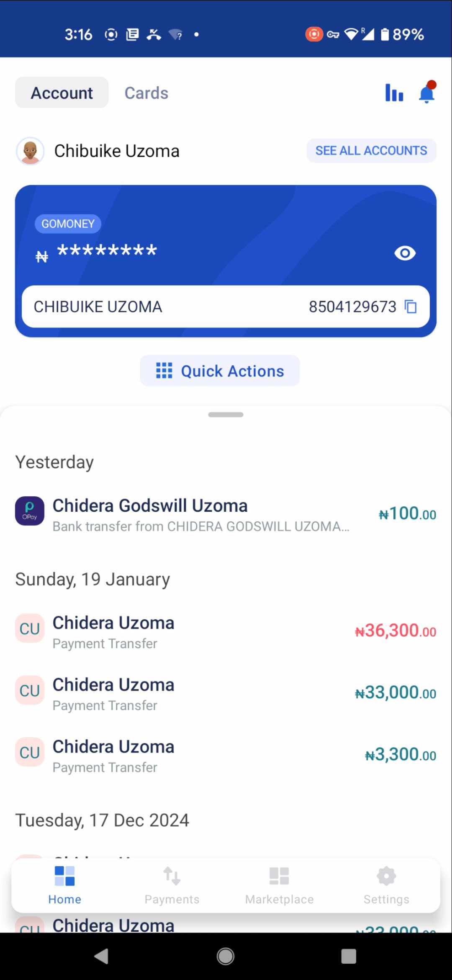Open Marketplace from bottom navigation
The height and width of the screenshot is (980, 452).
click(279, 885)
